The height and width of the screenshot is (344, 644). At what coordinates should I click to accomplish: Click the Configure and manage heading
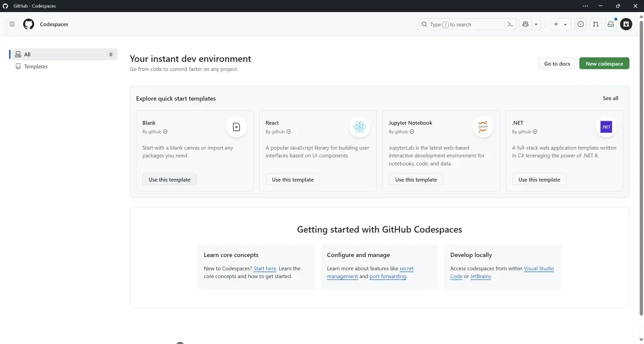(x=358, y=255)
